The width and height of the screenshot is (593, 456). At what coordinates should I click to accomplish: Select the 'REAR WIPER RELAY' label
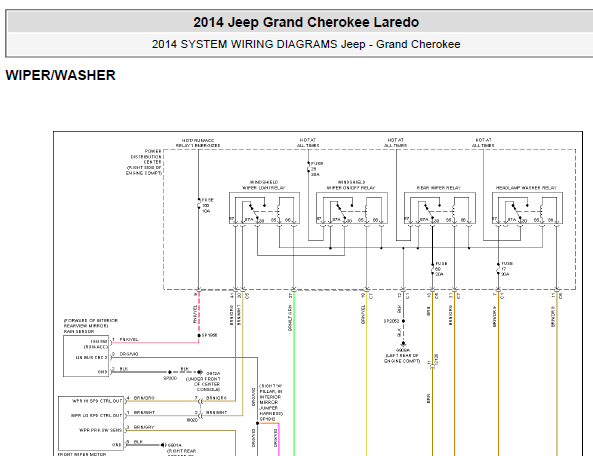439,188
